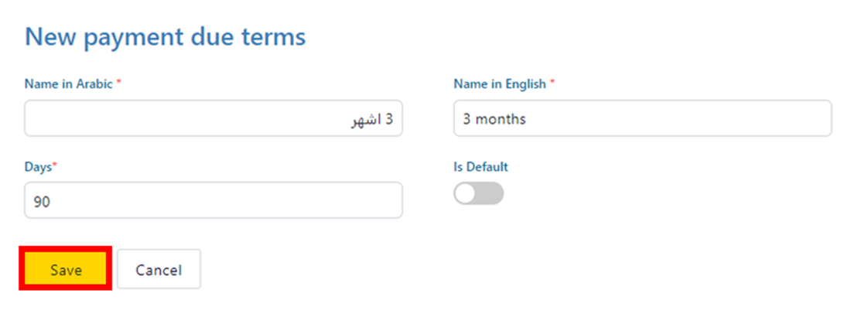Click the required asterisk next to Days
The image size is (868, 334).
click(x=55, y=165)
